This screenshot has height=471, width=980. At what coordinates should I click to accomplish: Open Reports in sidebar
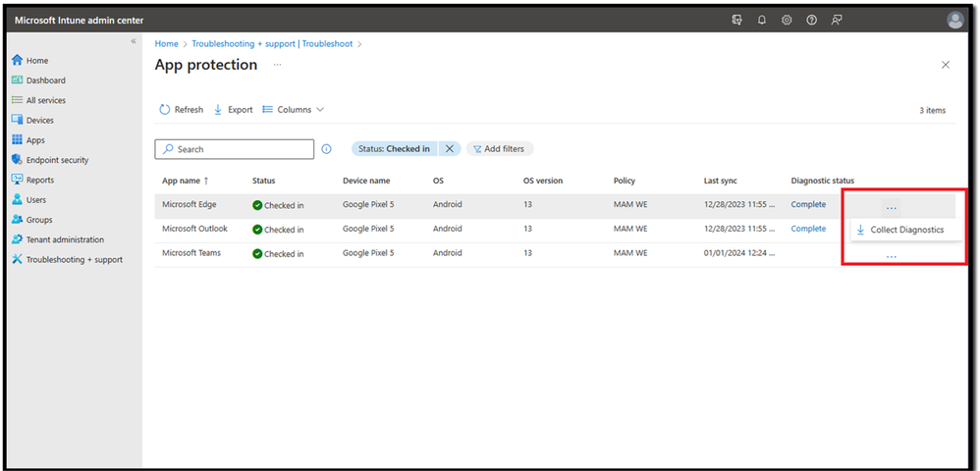pos(33,180)
